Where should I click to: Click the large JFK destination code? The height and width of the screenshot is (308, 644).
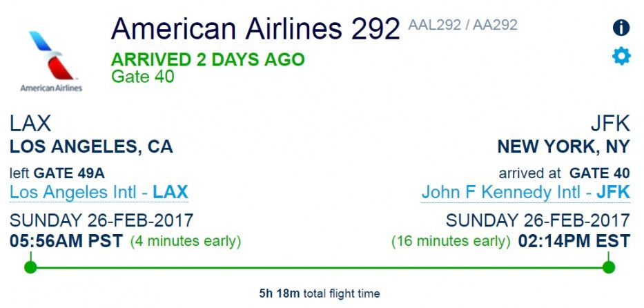coord(610,124)
